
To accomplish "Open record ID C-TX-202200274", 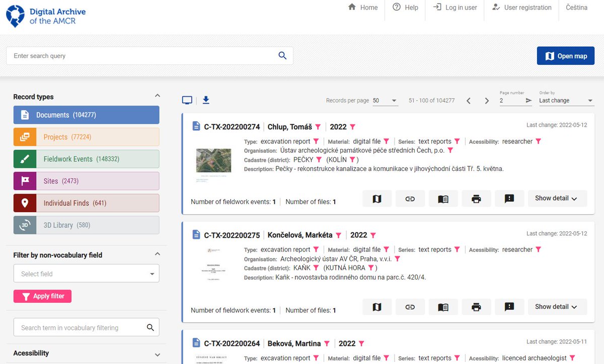I will pos(232,127).
